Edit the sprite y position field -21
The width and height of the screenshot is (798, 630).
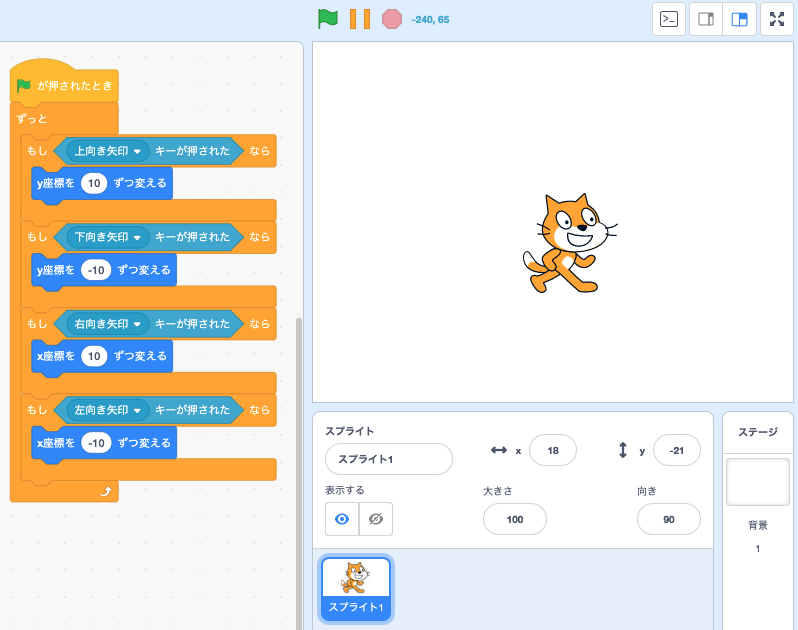pyautogui.click(x=676, y=450)
